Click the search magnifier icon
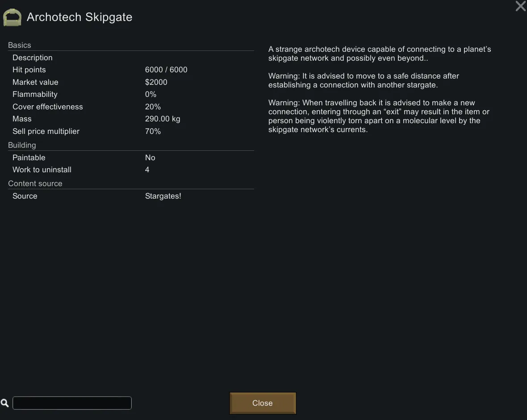Viewport: 527px width, 420px height. pos(5,403)
